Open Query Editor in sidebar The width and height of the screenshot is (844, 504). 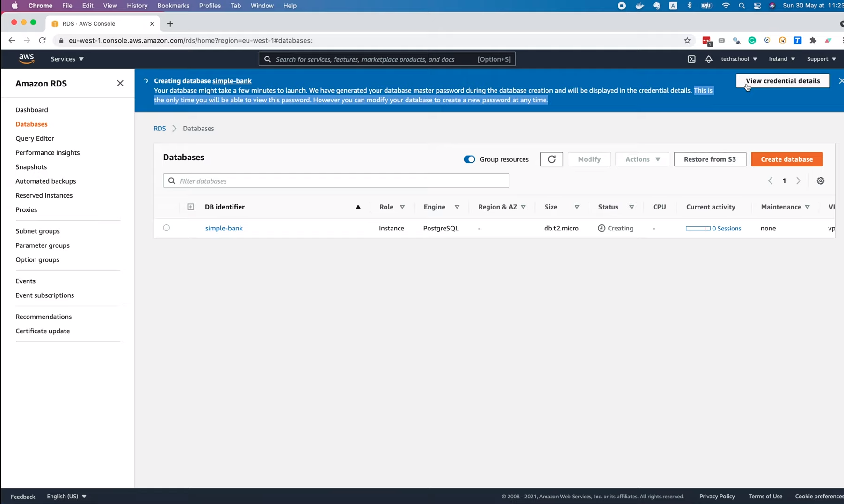(x=35, y=138)
